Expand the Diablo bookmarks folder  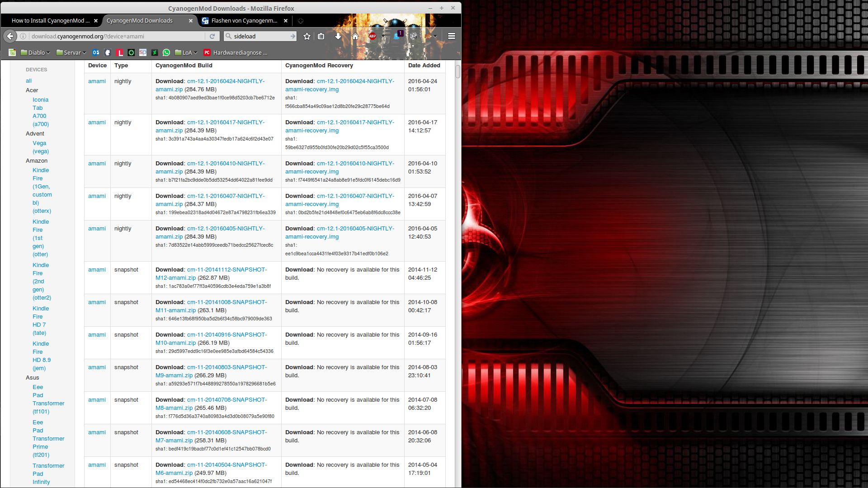tap(35, 52)
